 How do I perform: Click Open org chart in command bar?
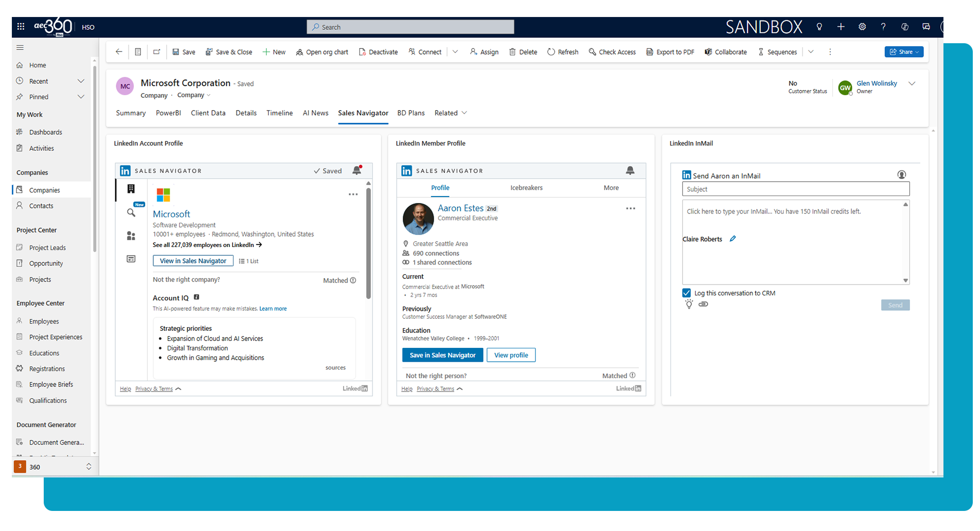tap(322, 52)
